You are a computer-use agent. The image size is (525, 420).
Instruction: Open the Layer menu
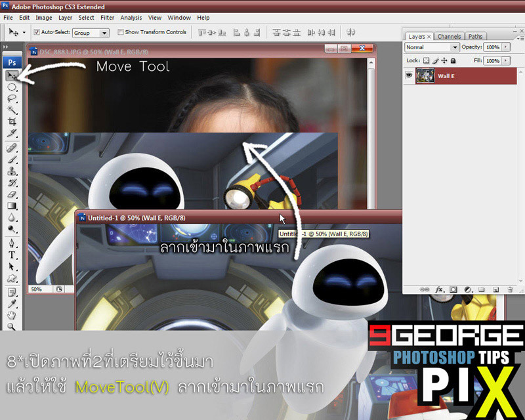(65, 18)
